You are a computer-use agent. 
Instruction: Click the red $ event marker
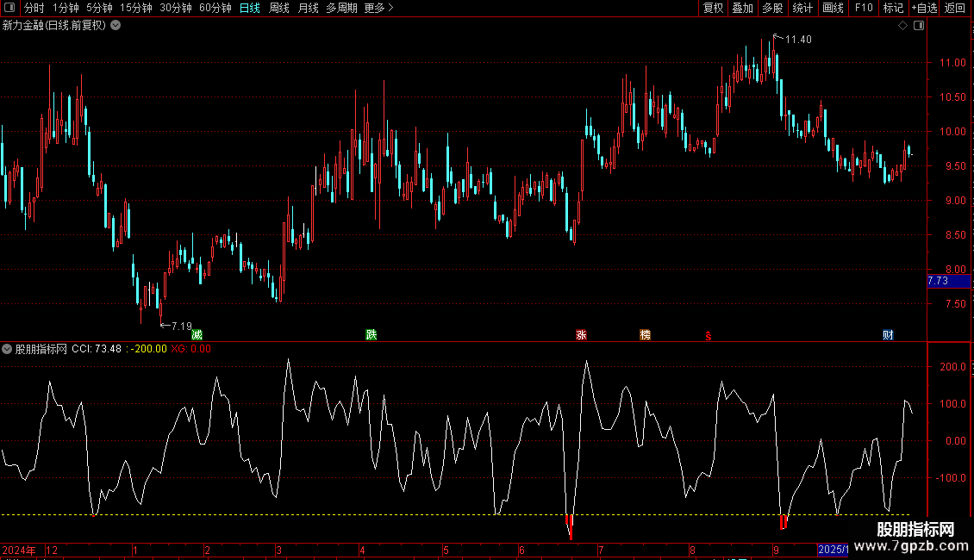point(709,336)
